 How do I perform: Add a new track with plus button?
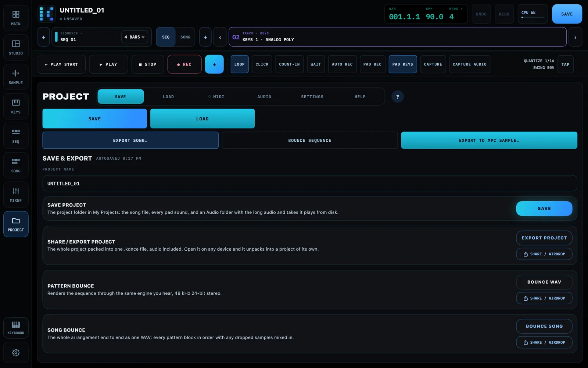pyautogui.click(x=205, y=37)
